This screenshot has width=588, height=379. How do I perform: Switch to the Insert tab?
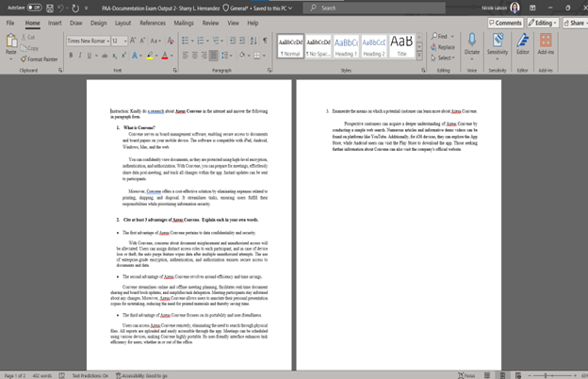tap(55, 23)
